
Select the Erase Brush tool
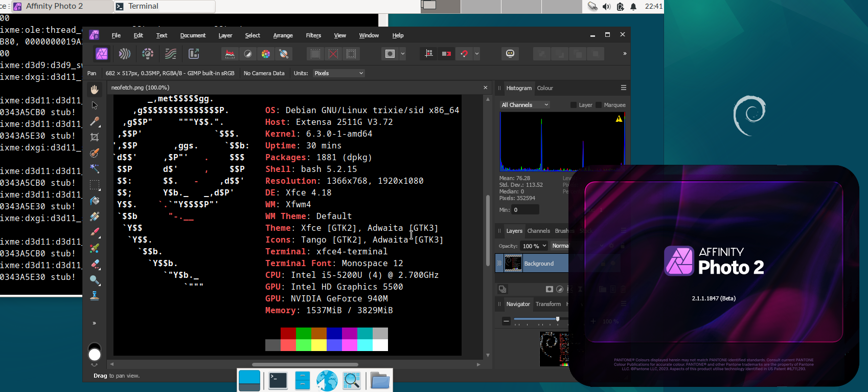[x=95, y=264]
